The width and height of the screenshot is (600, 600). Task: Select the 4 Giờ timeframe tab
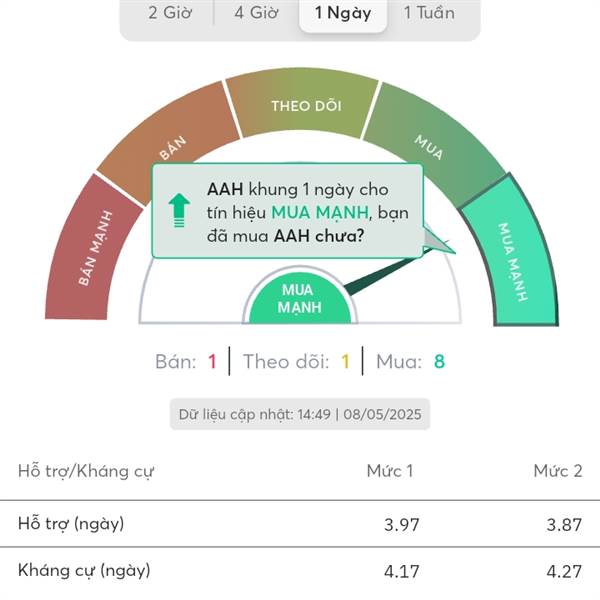(x=256, y=13)
